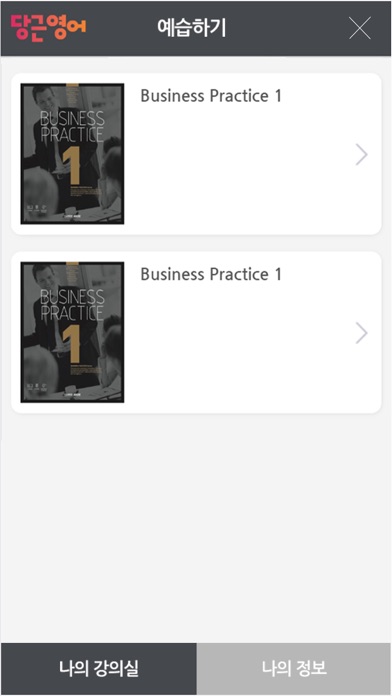392x696 pixels.
Task: Tap the gold number 1 on second cover
Action: point(71,344)
